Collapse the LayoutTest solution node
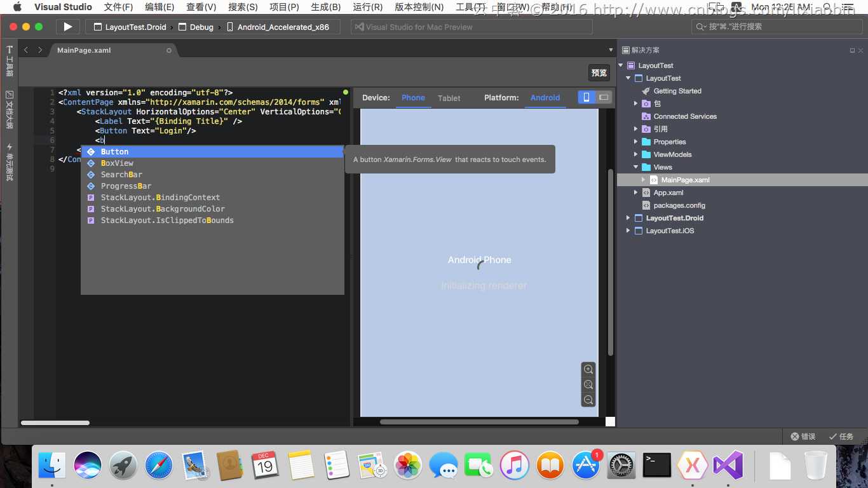868x488 pixels. [621, 65]
